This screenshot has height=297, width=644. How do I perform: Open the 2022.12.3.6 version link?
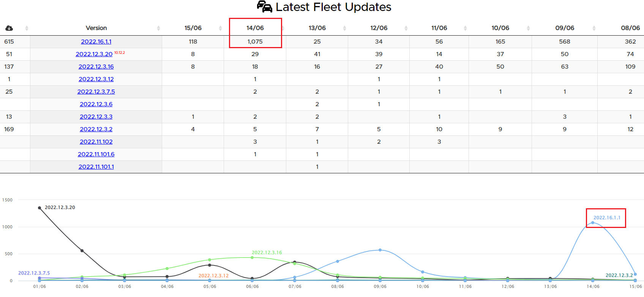pyautogui.click(x=96, y=104)
